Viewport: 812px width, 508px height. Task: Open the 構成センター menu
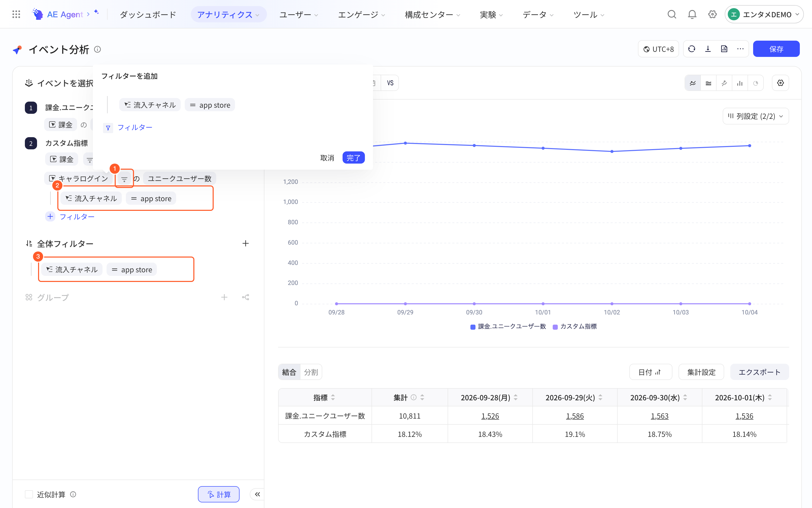click(432, 14)
